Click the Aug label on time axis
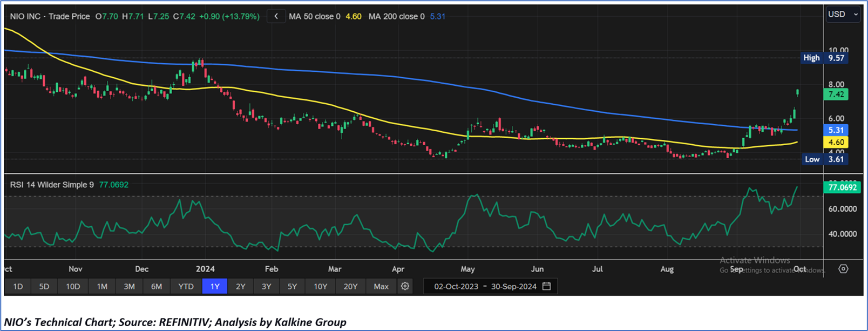 [x=667, y=269]
